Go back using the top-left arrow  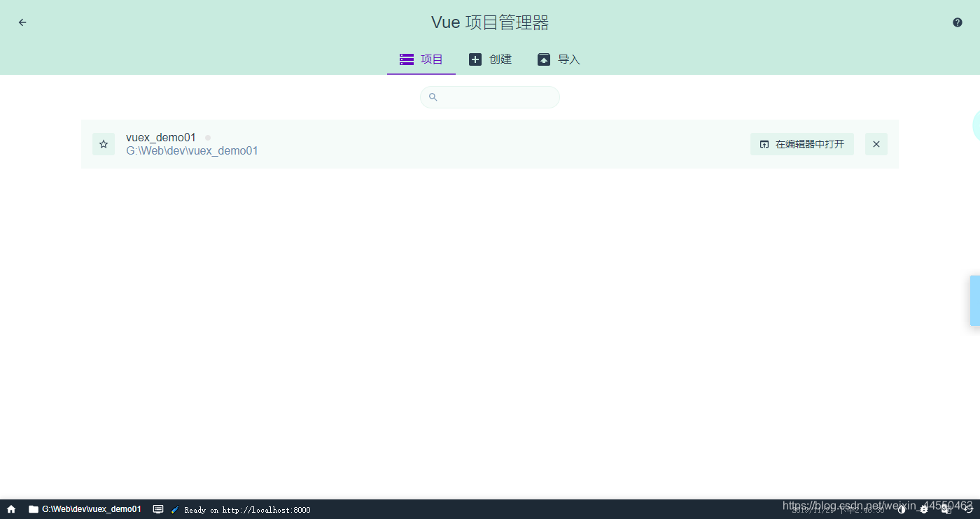[x=22, y=22]
